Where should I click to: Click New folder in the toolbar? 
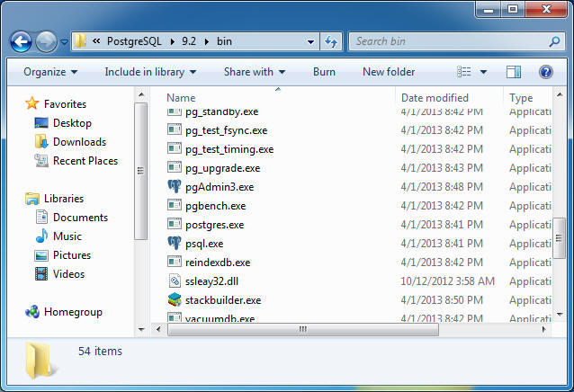(389, 72)
